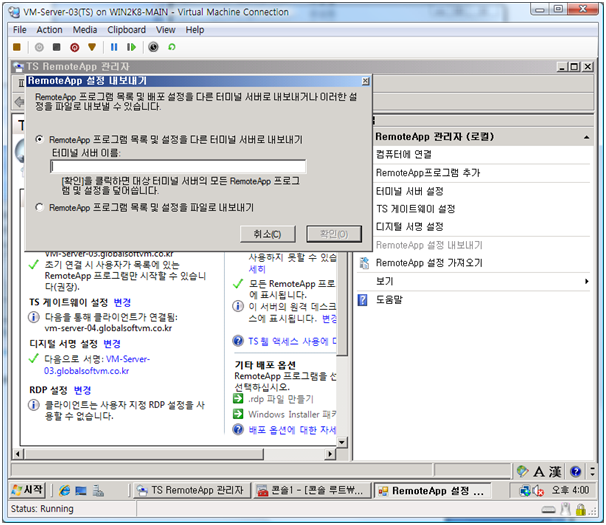The width and height of the screenshot is (606, 525).
Task: Click the .rdp 파일 만들기 option
Action: click(281, 399)
